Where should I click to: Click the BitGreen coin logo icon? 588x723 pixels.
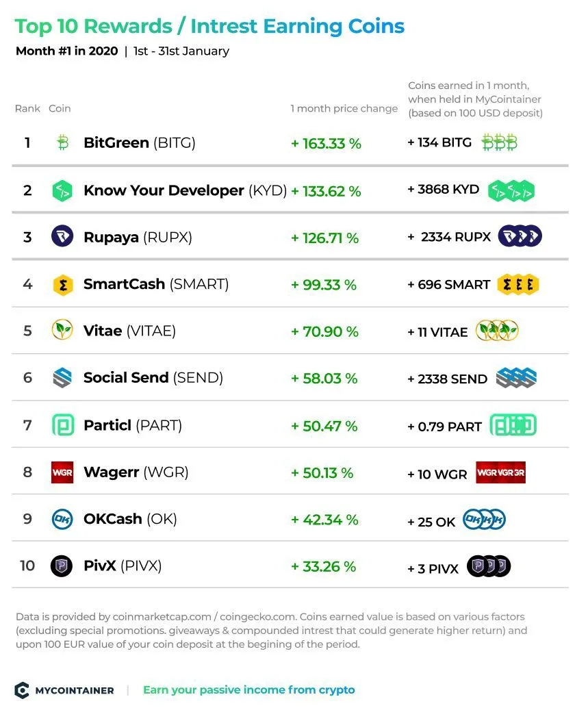63,142
